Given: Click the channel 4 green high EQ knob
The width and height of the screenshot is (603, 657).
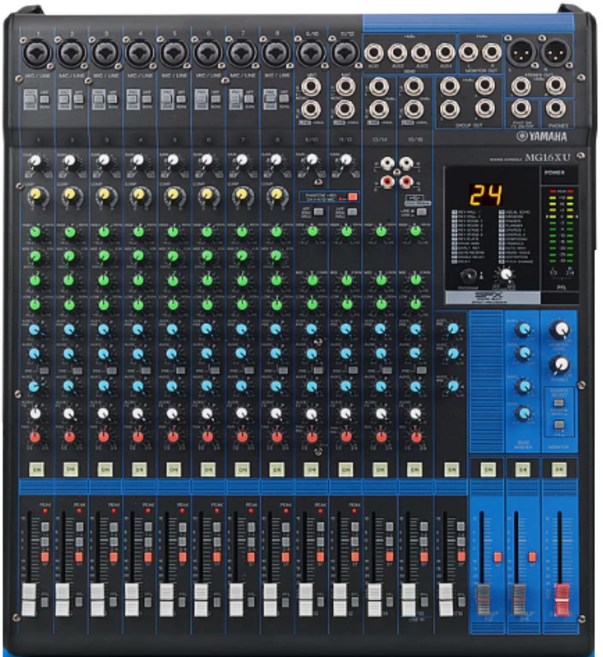Looking at the screenshot, I should coord(139,232).
